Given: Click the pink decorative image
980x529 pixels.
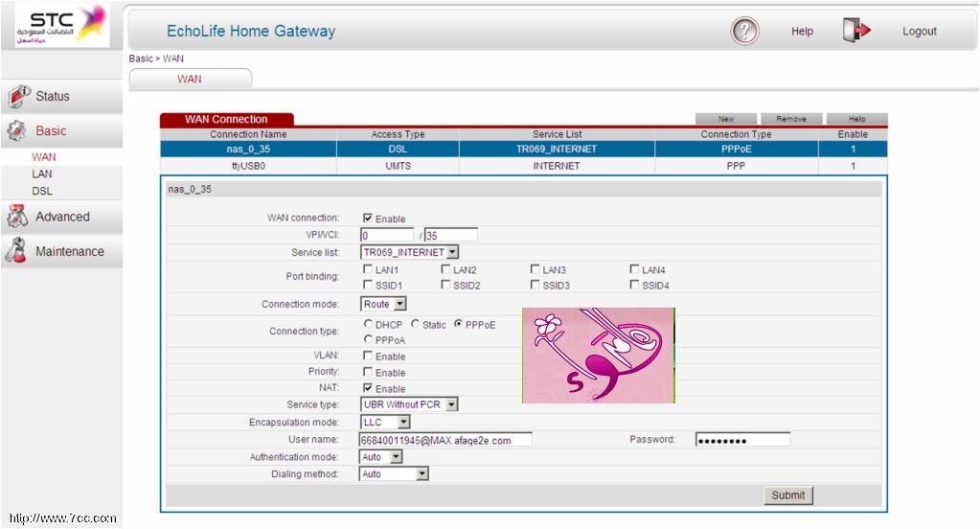Looking at the screenshot, I should coord(599,356).
